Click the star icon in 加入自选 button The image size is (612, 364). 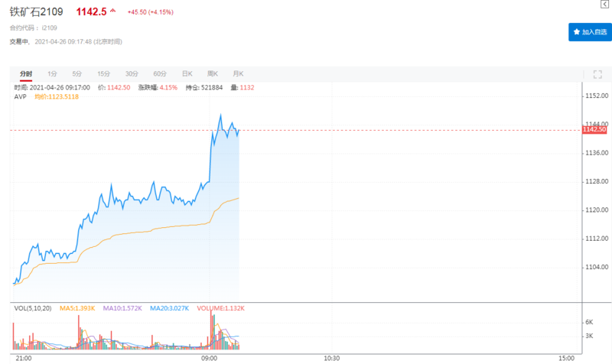pos(576,32)
